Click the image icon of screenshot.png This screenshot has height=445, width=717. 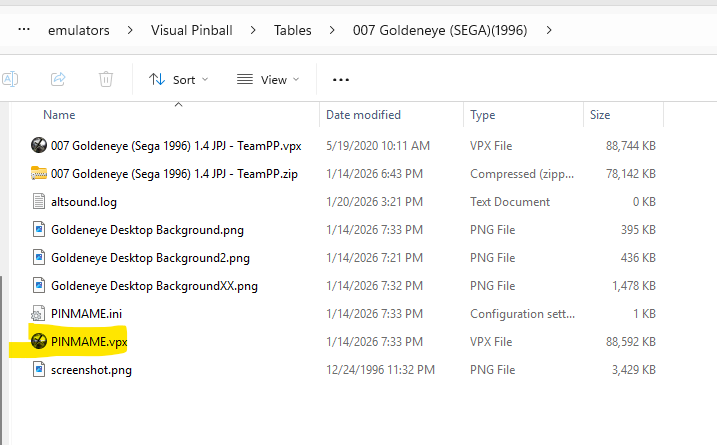pyautogui.click(x=39, y=369)
